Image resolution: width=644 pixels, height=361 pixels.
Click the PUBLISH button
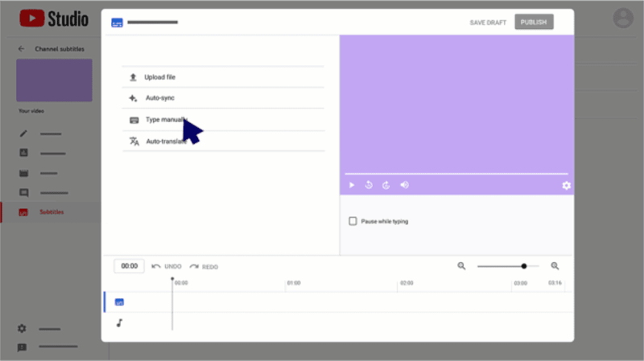click(534, 23)
